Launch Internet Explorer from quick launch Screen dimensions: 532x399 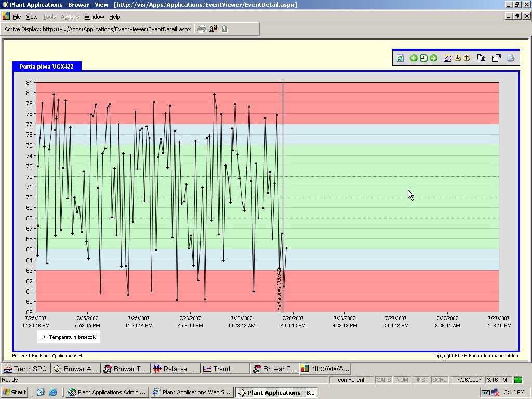[53, 392]
